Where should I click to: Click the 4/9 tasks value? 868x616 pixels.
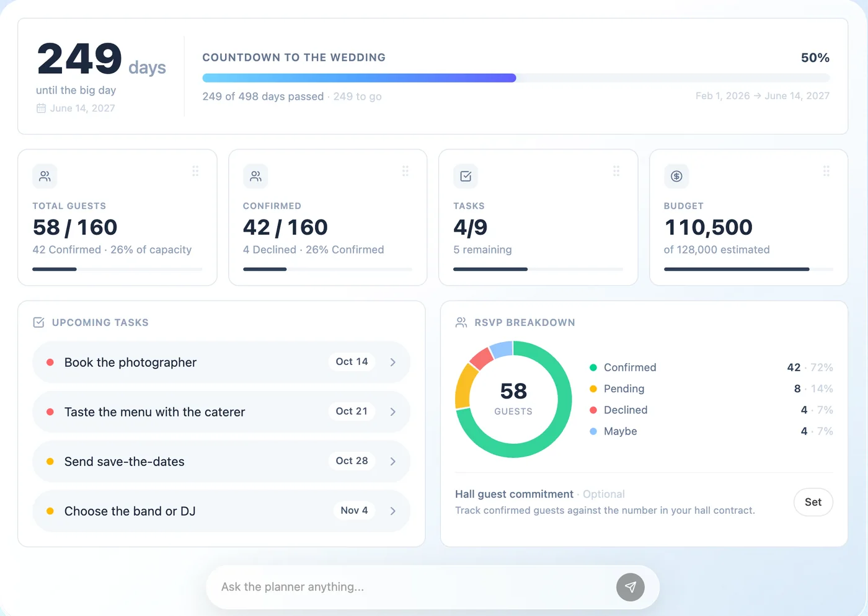pos(471,227)
